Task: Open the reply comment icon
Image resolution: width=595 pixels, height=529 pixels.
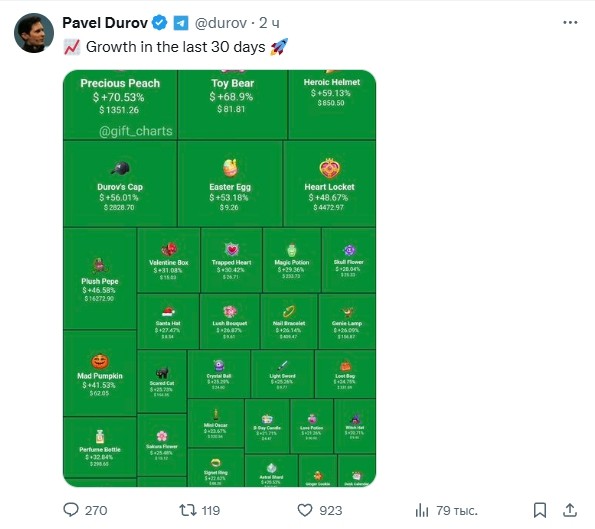Action: point(71,510)
